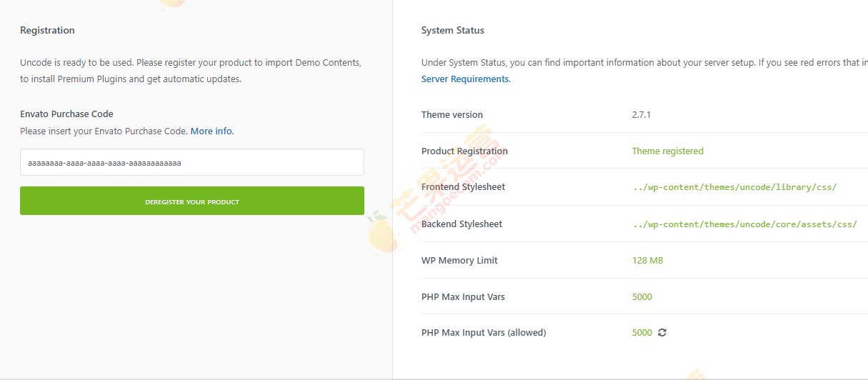Click the System Status heading

[452, 31]
